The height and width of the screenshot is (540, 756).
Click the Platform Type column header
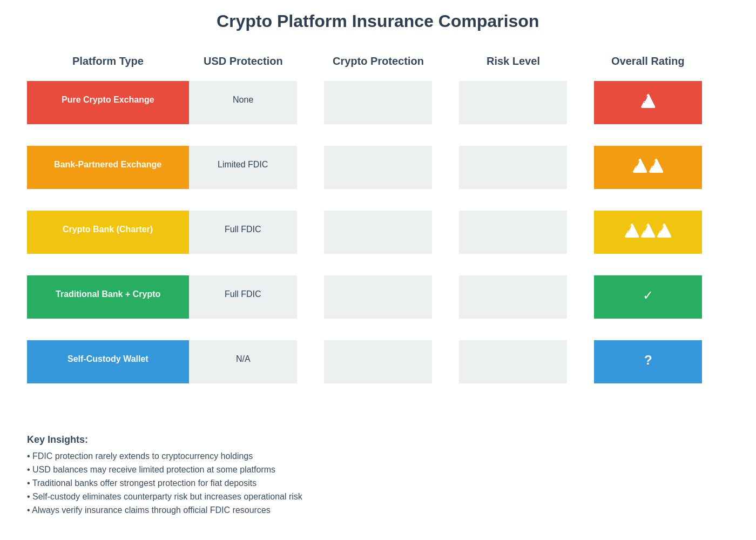[108, 61]
